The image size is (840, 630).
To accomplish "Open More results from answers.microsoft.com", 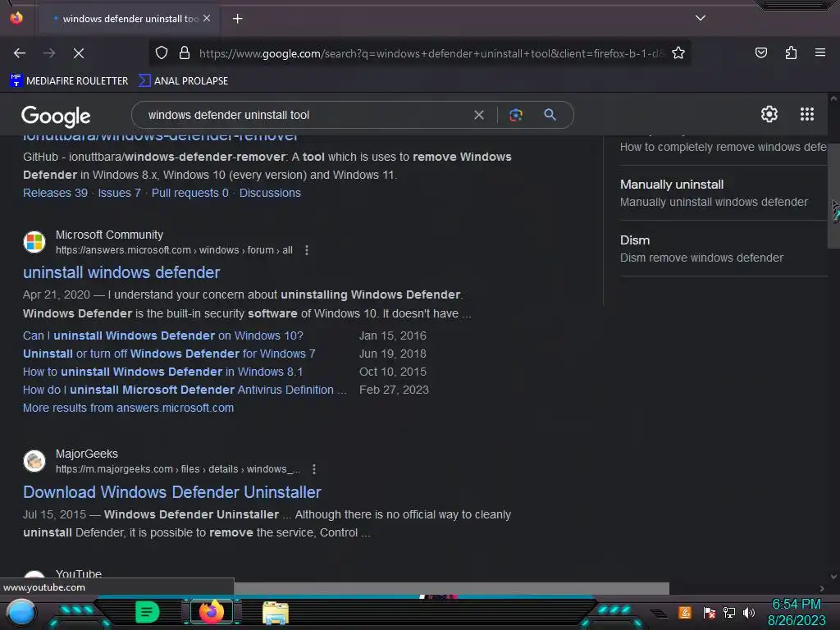I will (x=128, y=409).
